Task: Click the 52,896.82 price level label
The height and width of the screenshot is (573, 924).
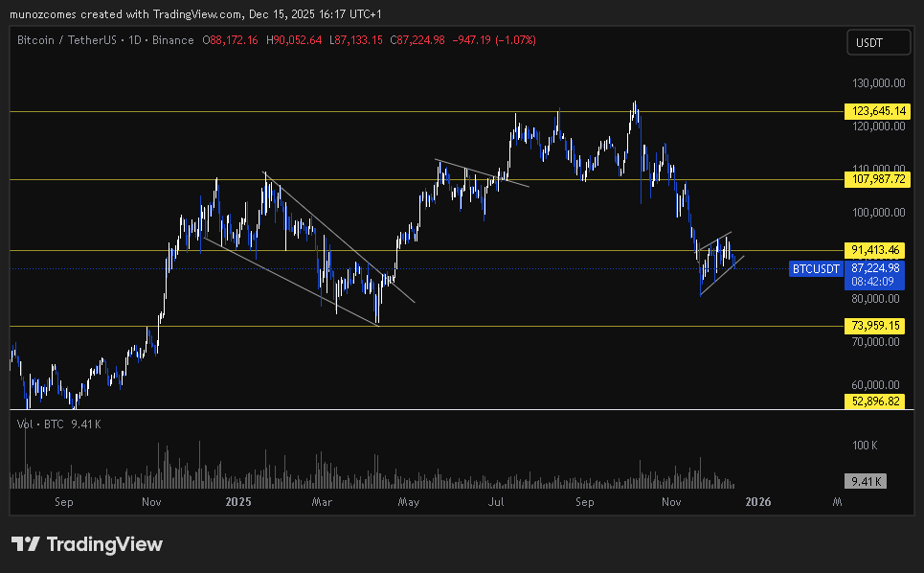Action: 874,401
